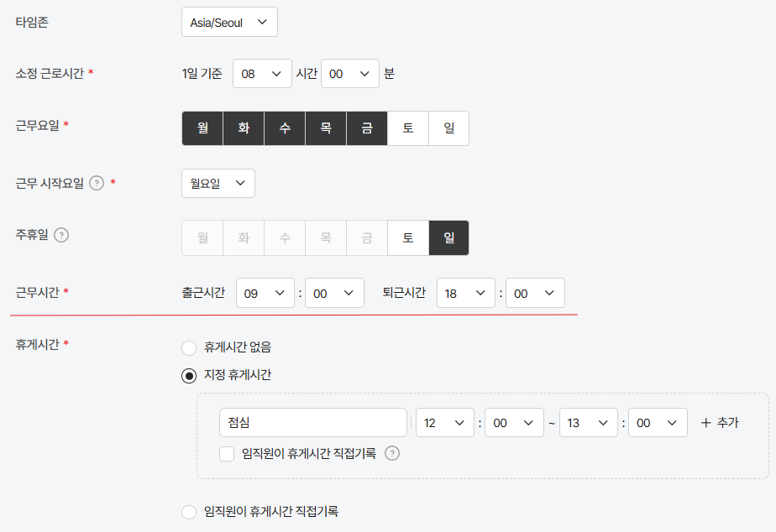Choose bottom 임직원이 휴게시간 직접기록 radio

(x=189, y=512)
